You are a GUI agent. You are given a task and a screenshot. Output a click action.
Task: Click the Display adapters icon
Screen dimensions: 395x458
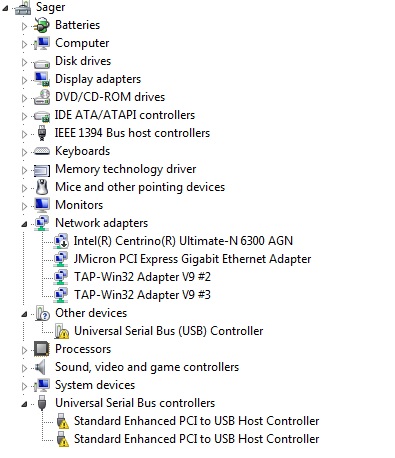click(x=42, y=79)
